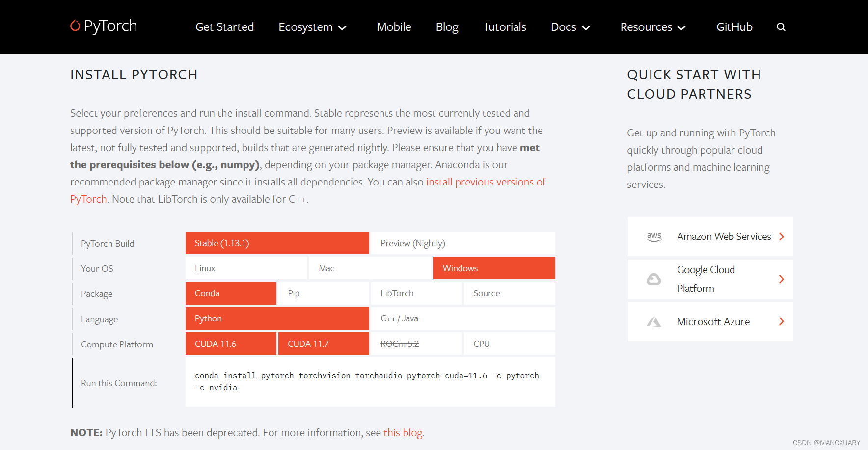Open the Google Cloud Platform card

(x=710, y=279)
